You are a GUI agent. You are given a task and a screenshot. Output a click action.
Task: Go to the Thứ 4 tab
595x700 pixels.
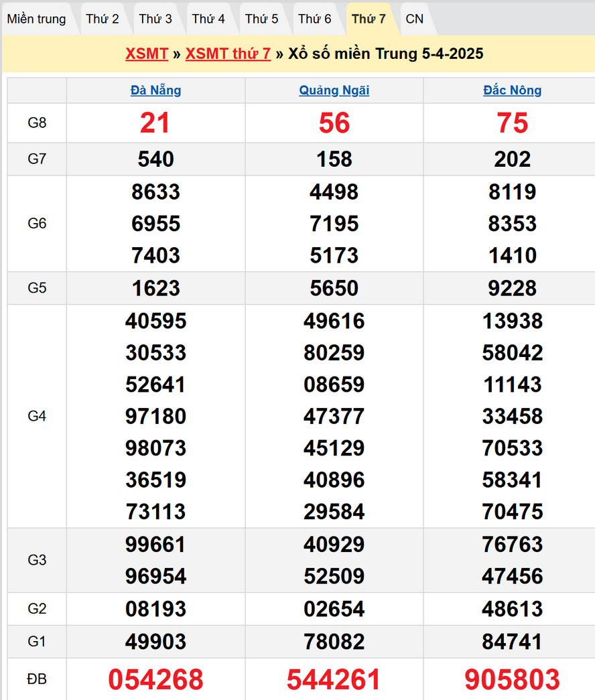tap(208, 19)
